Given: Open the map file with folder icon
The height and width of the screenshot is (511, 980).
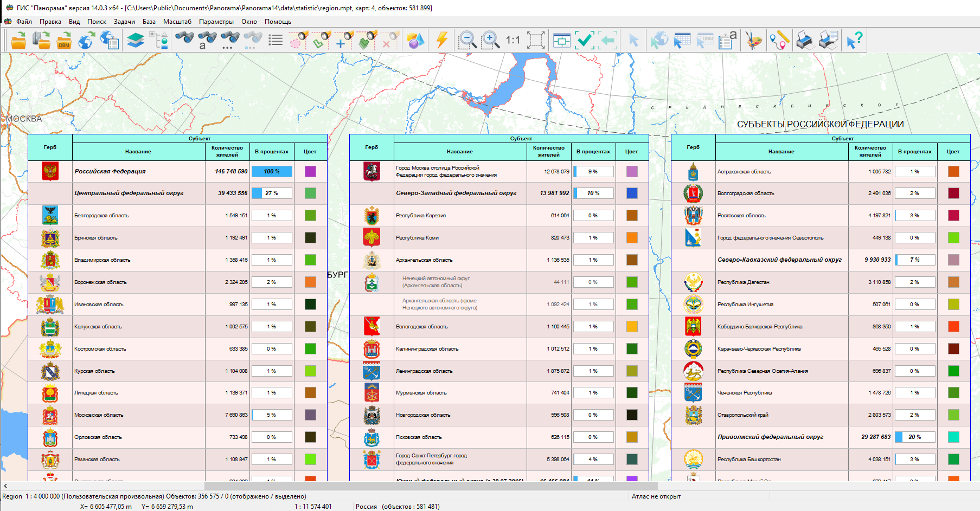Looking at the screenshot, I should [18, 41].
